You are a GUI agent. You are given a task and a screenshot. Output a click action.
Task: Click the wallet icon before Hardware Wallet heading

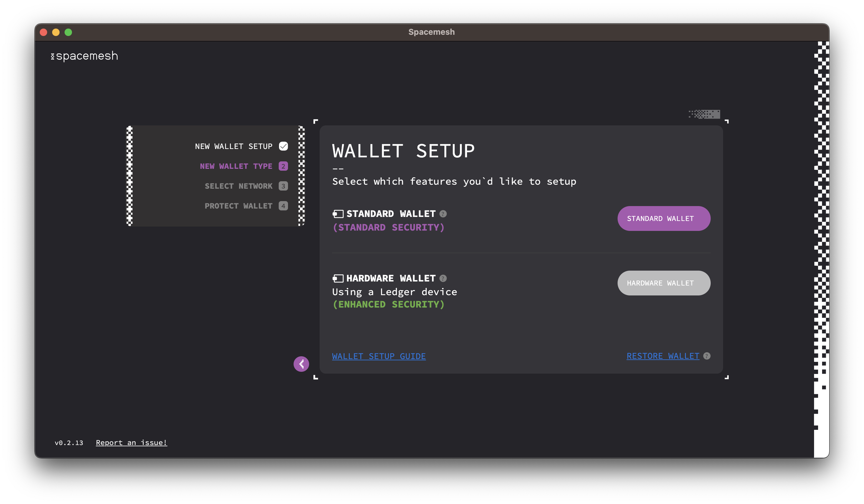coord(338,278)
